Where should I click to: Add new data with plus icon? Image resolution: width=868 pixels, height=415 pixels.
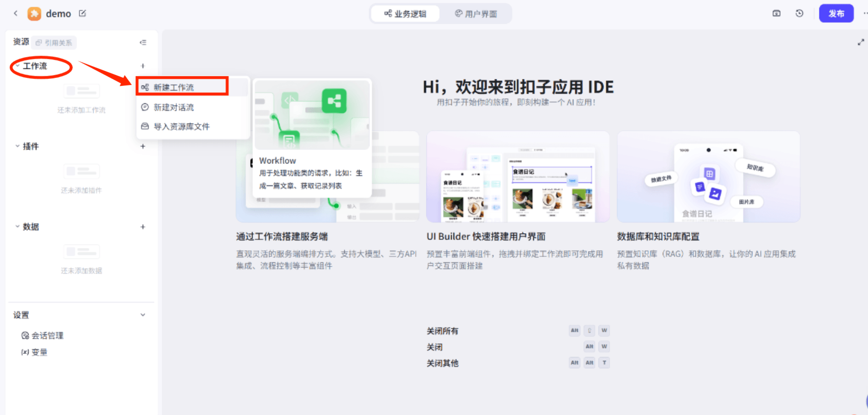(x=143, y=227)
